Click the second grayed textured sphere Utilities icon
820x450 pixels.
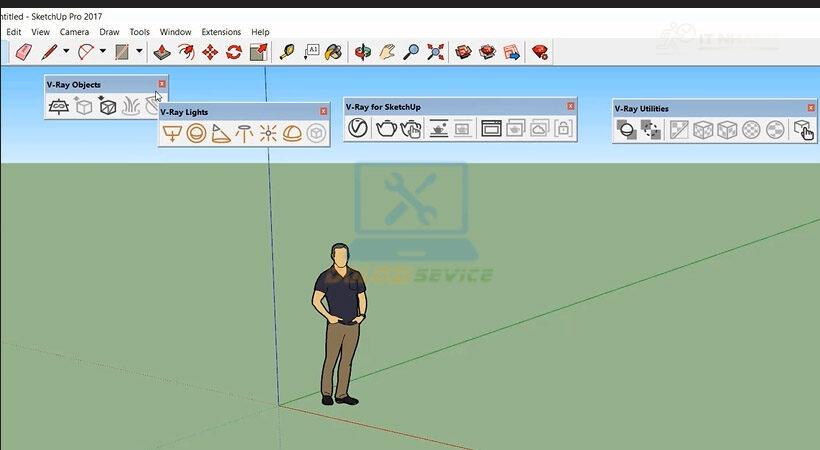tap(775, 130)
